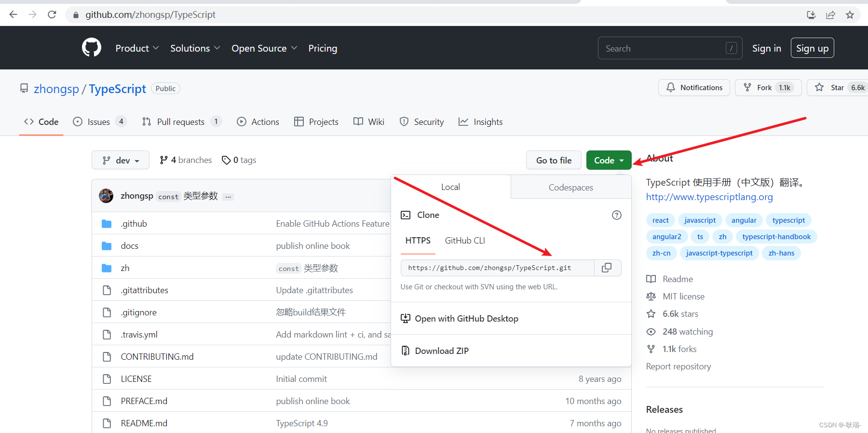
Task: Reload the page with the refresh icon
Action: pyautogui.click(x=52, y=14)
